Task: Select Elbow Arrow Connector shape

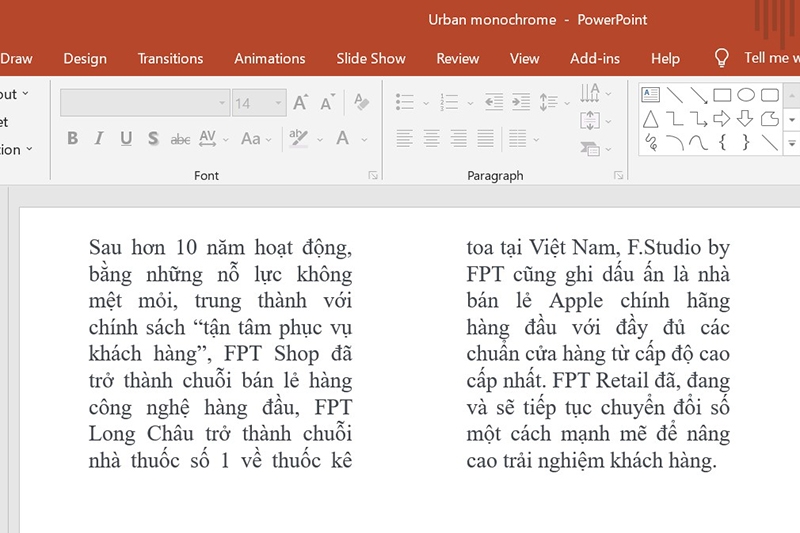Action: pyautogui.click(x=698, y=119)
